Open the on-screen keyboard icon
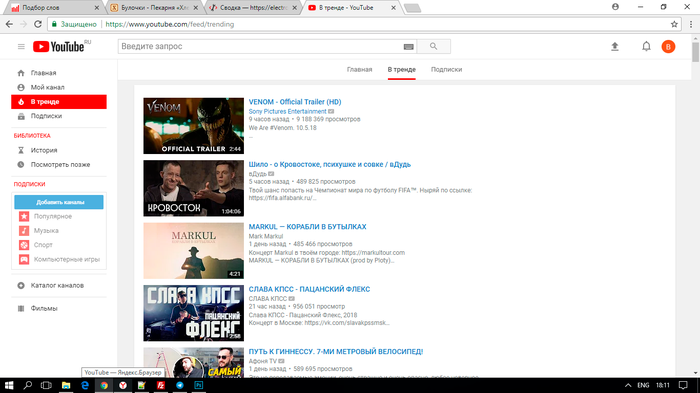The height and width of the screenshot is (393, 700). (x=408, y=46)
